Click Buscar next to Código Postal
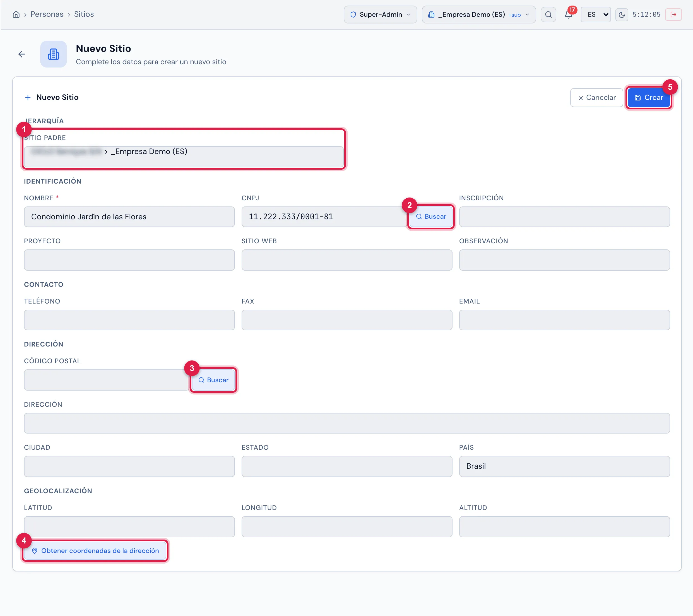Viewport: 693px width, 616px height. click(x=214, y=380)
